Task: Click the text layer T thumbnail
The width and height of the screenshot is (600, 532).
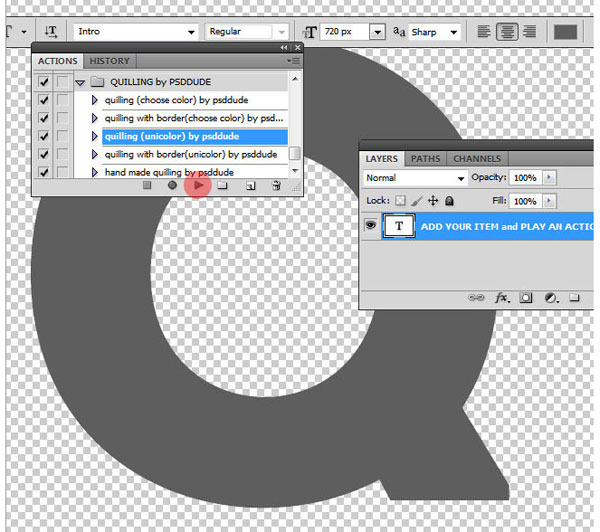Action: pyautogui.click(x=399, y=226)
